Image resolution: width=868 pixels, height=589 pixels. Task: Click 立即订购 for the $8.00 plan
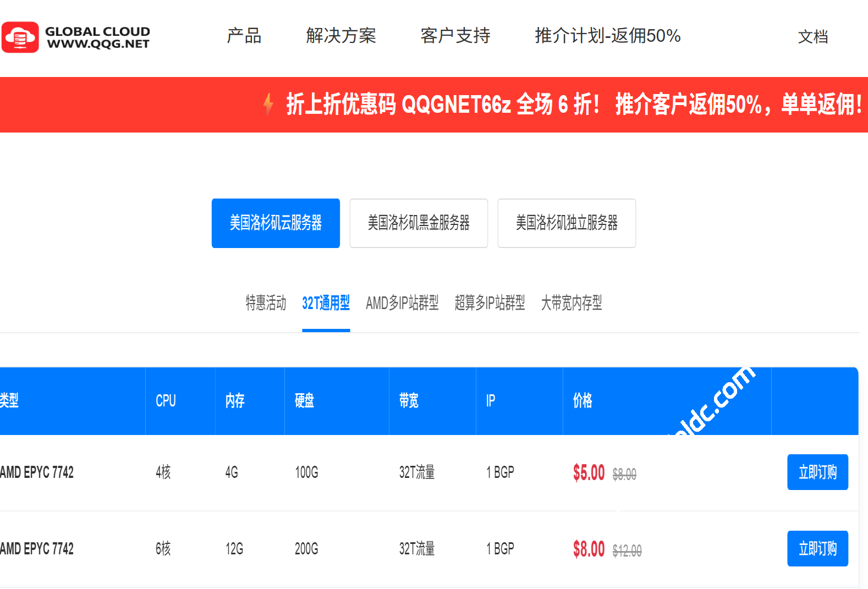[817, 549]
